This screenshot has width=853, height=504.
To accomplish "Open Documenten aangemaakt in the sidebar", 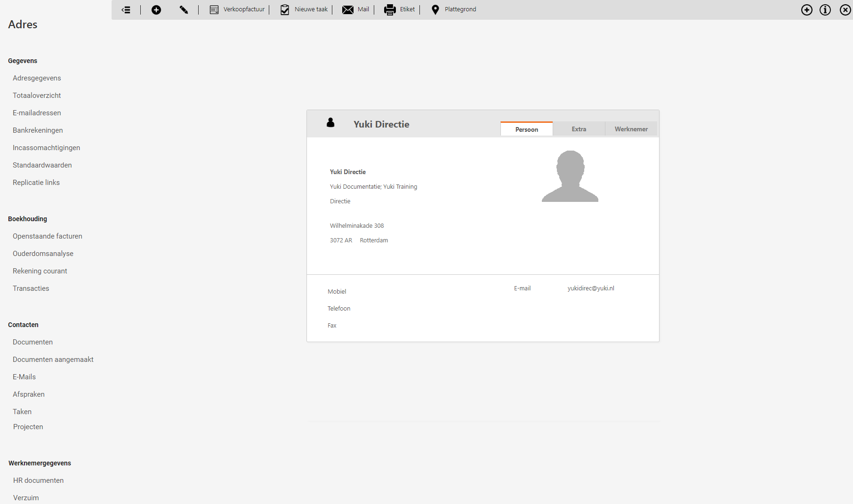I will (53, 360).
